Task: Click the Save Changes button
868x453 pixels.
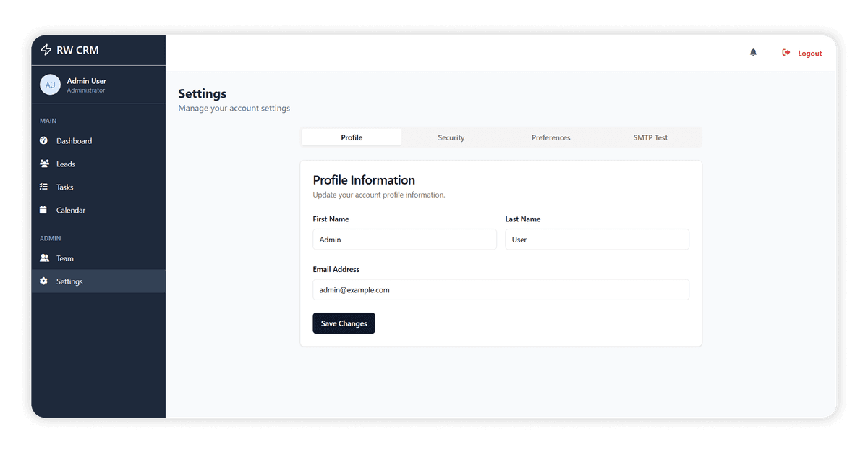Action: (x=344, y=323)
